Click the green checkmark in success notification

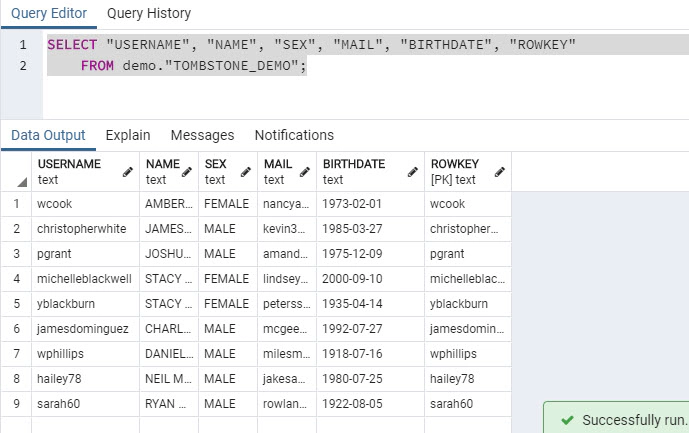[x=567, y=420]
